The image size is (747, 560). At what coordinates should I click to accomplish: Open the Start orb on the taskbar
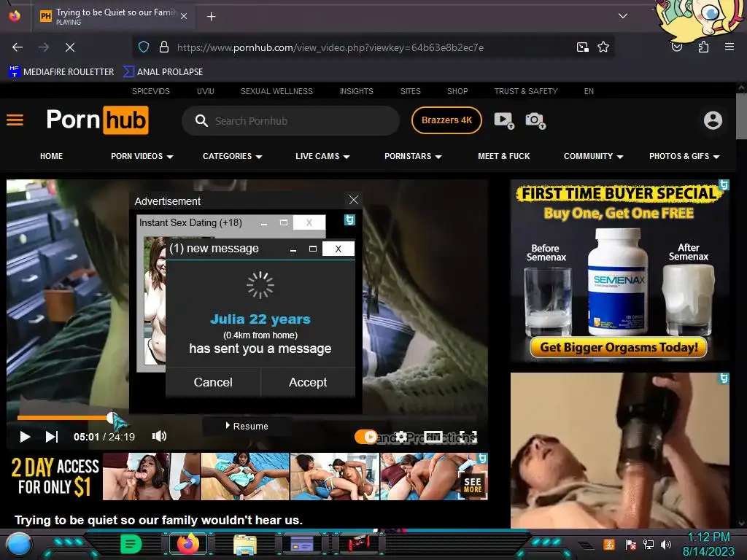click(19, 544)
